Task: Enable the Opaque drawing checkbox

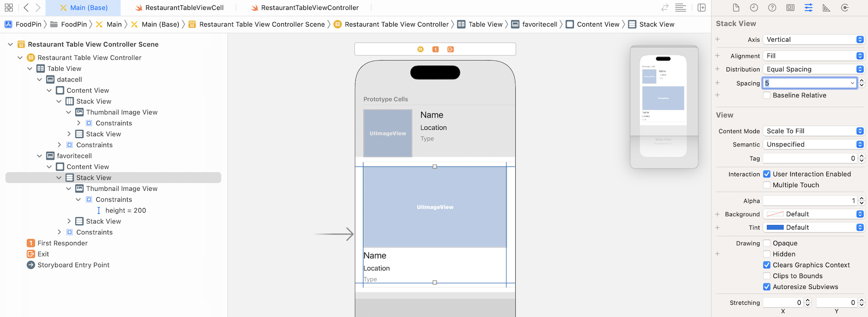Action: pyautogui.click(x=767, y=243)
